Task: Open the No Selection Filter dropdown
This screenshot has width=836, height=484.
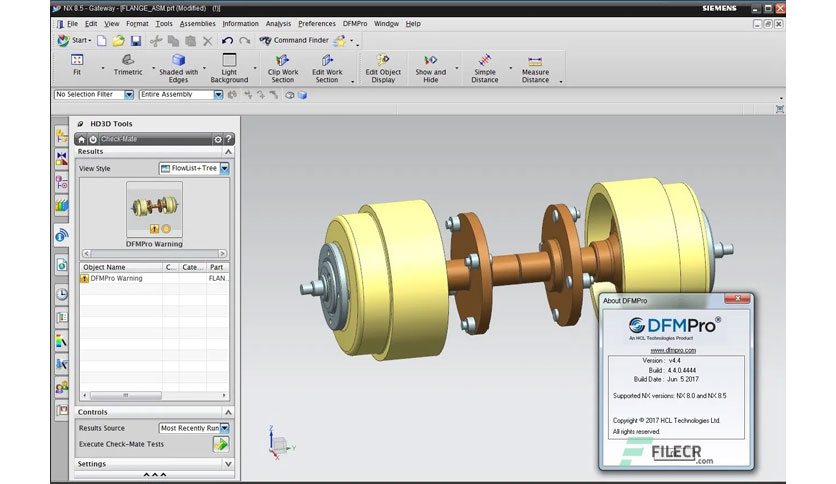Action: pos(94,94)
